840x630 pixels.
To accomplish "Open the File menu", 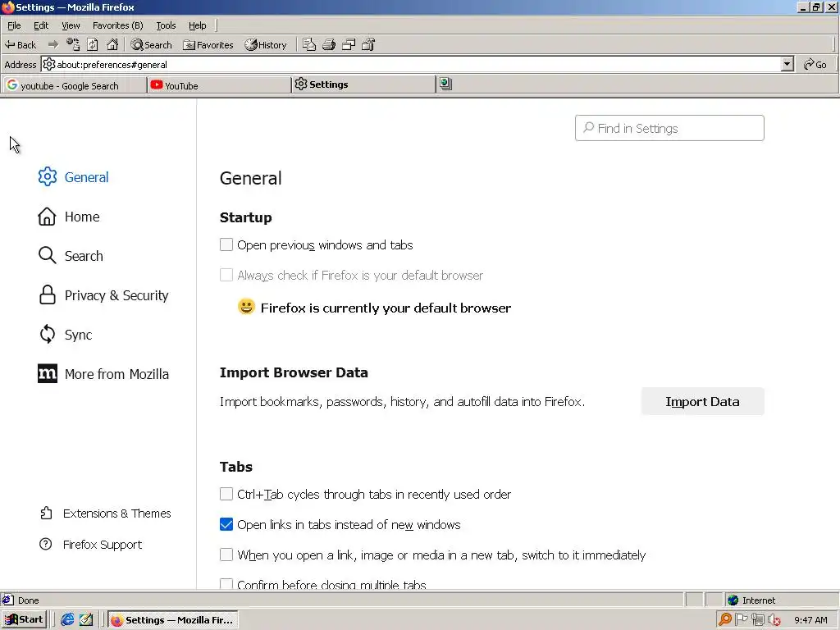I will tap(14, 25).
